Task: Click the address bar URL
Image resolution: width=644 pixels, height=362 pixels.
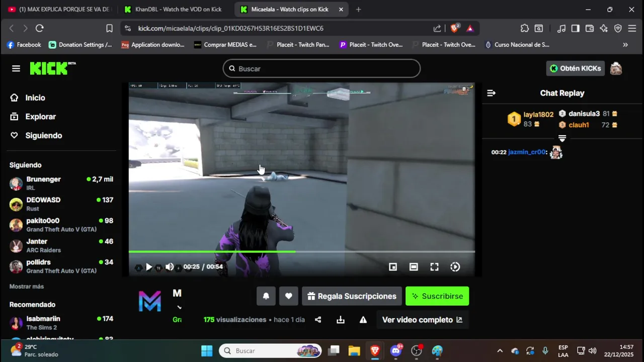Action: pyautogui.click(x=230, y=29)
